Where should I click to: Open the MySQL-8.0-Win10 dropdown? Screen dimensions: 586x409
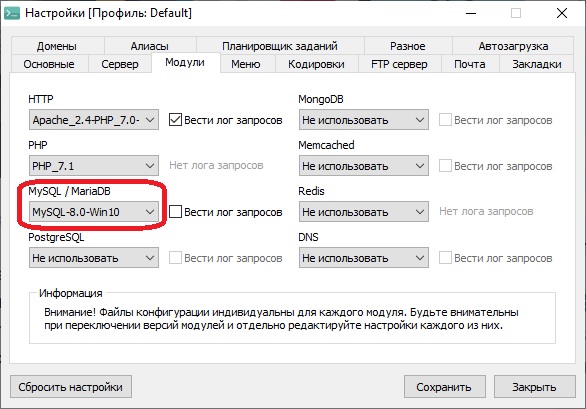[x=94, y=212]
